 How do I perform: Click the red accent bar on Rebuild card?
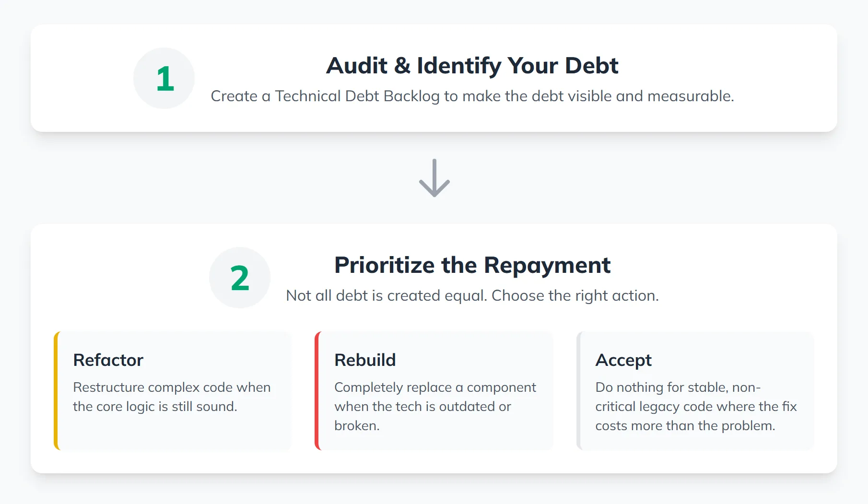click(x=317, y=391)
